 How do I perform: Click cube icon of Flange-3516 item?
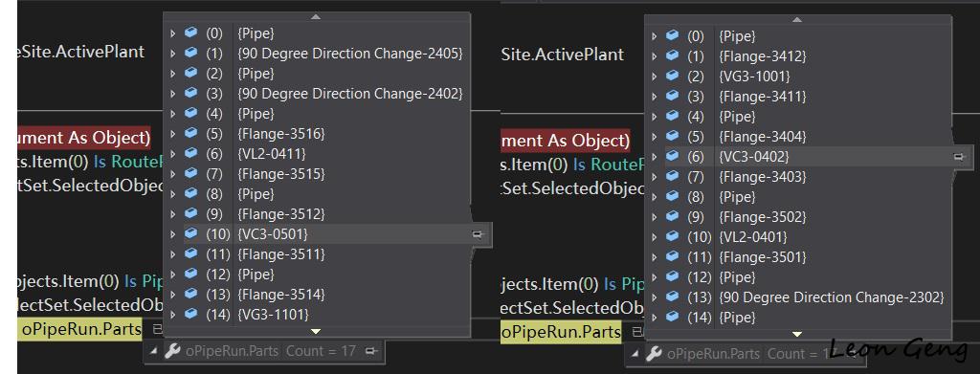pyautogui.click(x=191, y=133)
